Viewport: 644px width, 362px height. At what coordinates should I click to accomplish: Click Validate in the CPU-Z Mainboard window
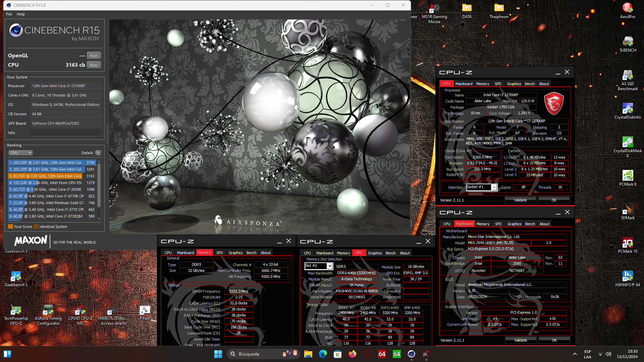[x=521, y=340]
